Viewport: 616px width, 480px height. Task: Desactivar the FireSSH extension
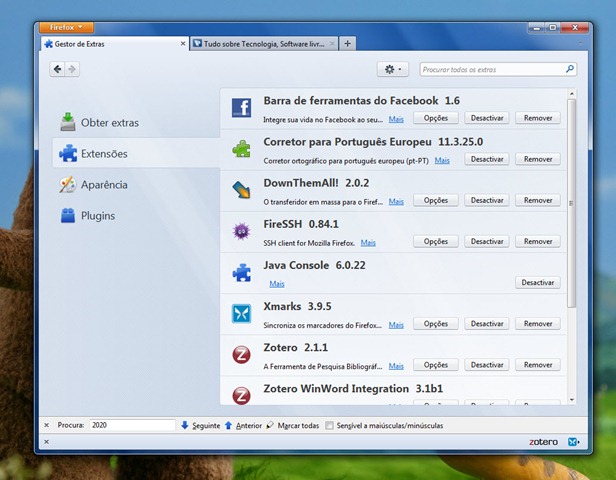point(487,241)
